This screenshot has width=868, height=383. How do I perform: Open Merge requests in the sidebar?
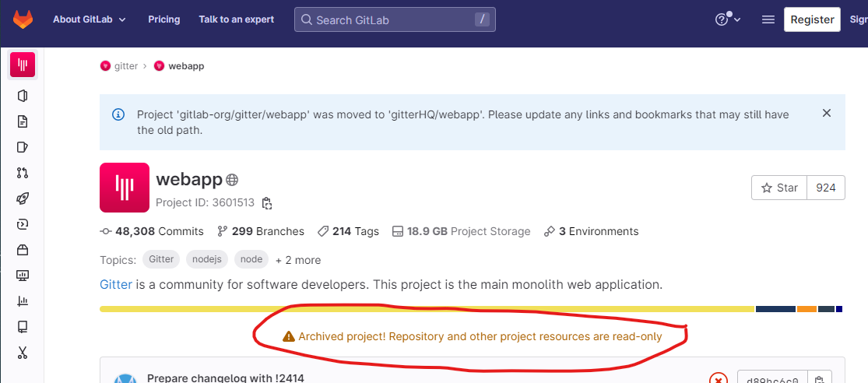click(23, 173)
